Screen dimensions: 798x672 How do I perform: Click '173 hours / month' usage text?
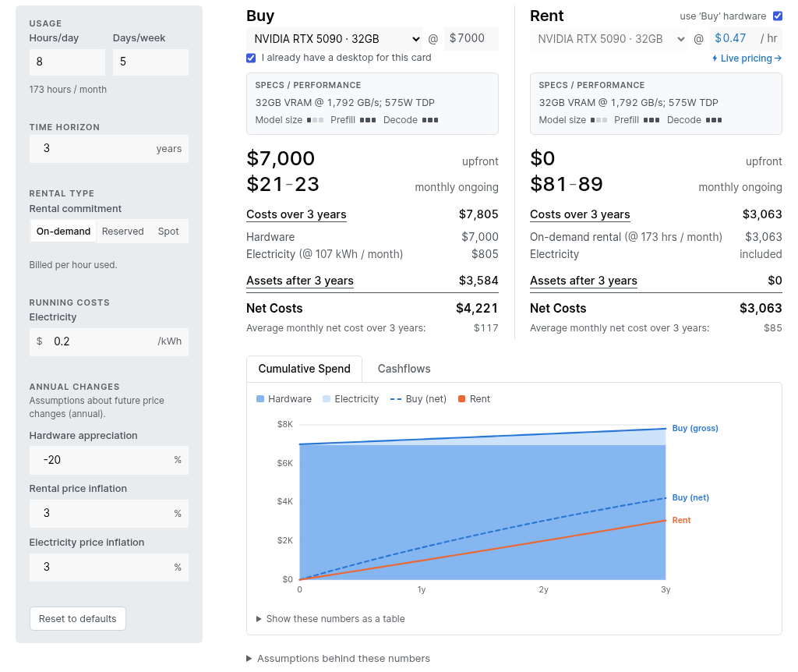tap(68, 90)
